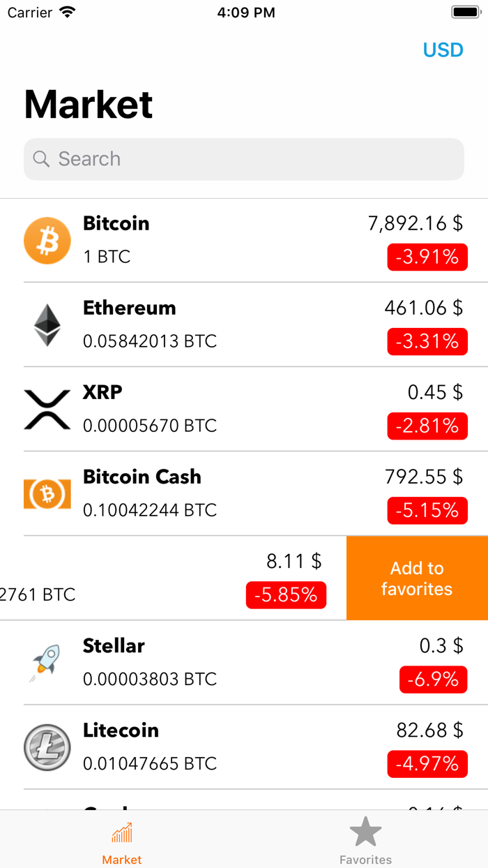The image size is (488, 868).
Task: Tap the Ethereum diamond logo
Action: tap(47, 324)
